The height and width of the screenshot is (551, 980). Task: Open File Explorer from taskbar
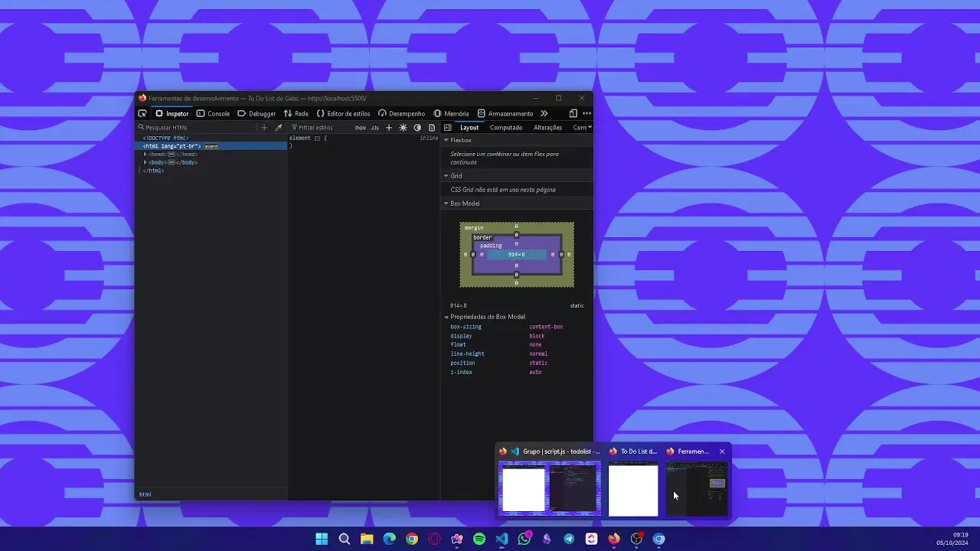pyautogui.click(x=367, y=539)
